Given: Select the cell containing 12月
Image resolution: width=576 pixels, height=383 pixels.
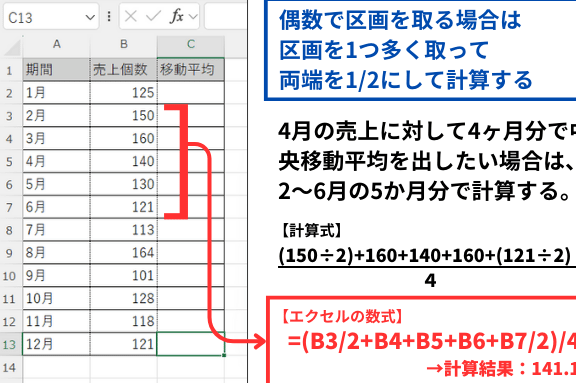Looking at the screenshot, I should pyautogui.click(x=56, y=344).
